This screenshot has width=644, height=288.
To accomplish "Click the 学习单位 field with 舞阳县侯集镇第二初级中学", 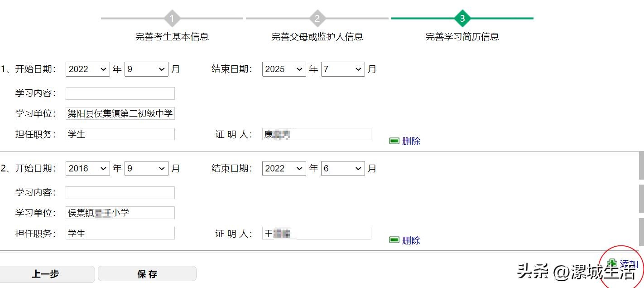I will point(120,113).
